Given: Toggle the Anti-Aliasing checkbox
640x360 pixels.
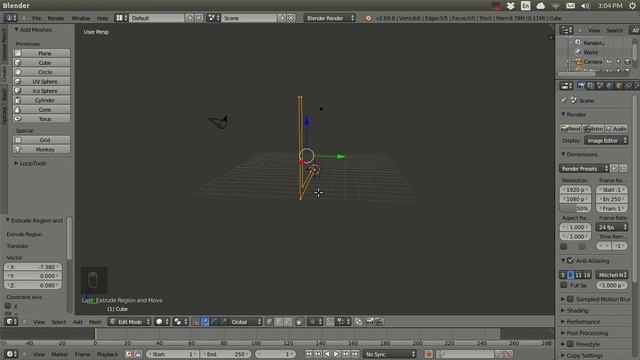Looking at the screenshot, I should [x=571, y=260].
